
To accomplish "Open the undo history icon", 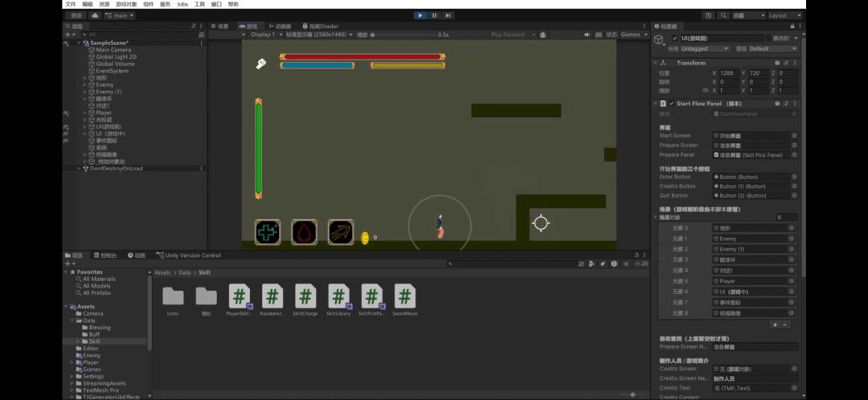I will click(x=709, y=15).
